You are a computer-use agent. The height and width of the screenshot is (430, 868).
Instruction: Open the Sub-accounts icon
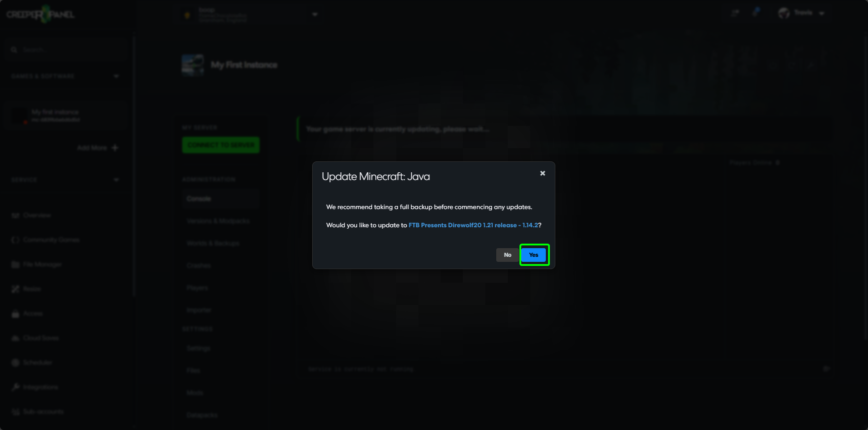[x=15, y=411]
